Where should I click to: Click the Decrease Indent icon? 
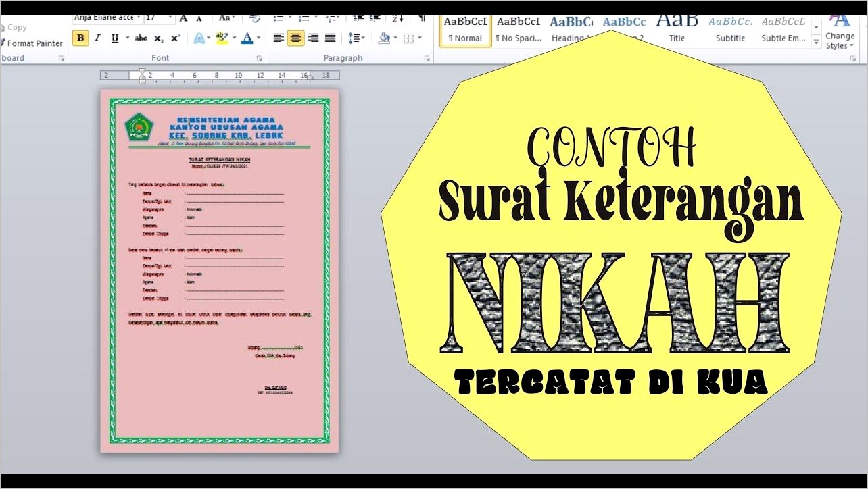coord(358,18)
